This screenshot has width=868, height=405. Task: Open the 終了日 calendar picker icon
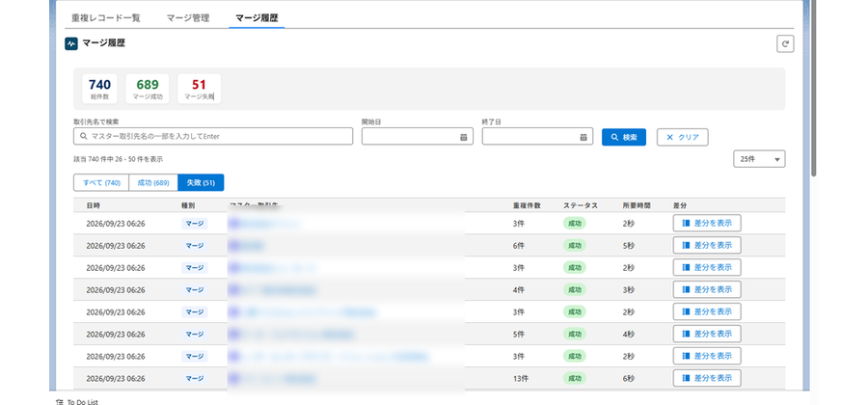(583, 137)
